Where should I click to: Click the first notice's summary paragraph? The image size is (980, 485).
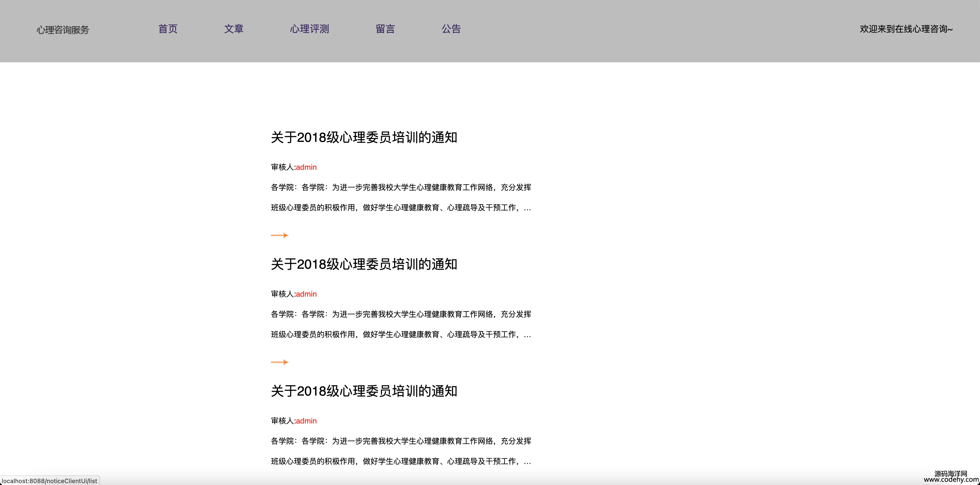pyautogui.click(x=401, y=197)
